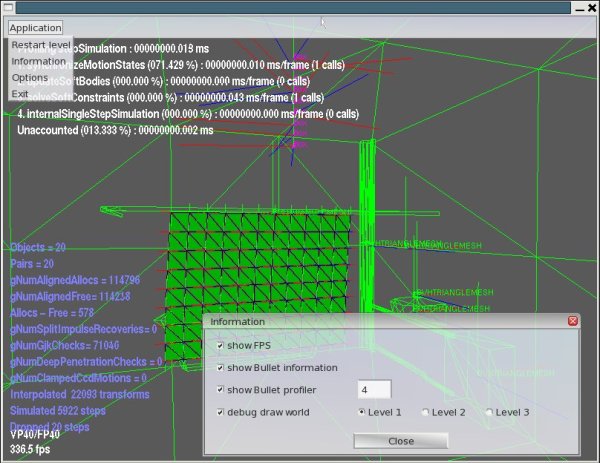Viewport: 600px width, 463px height.
Task: Open the Application menu
Action: [35, 28]
